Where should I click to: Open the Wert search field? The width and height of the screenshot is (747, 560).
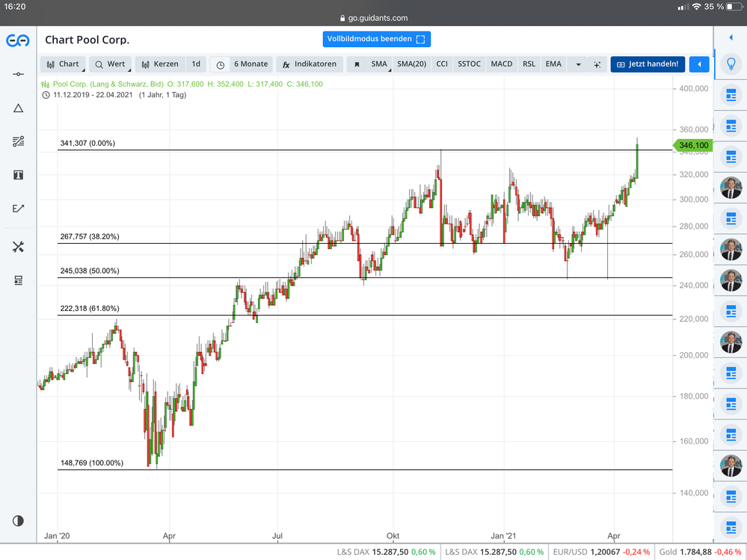pos(110,64)
